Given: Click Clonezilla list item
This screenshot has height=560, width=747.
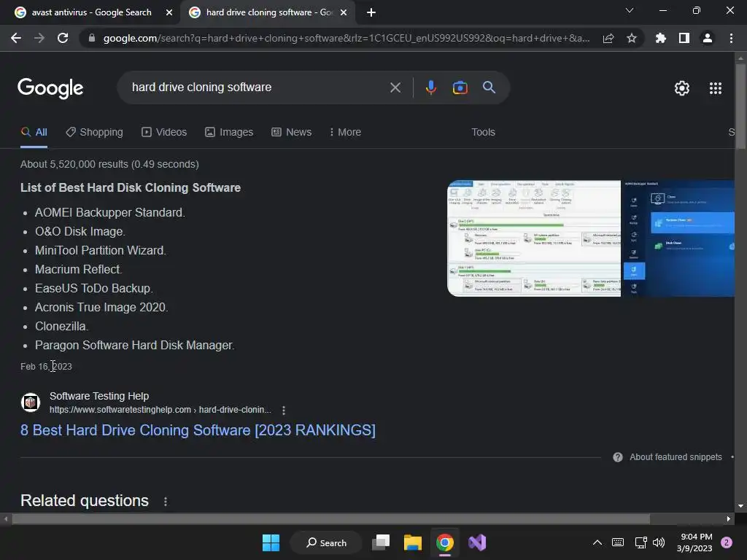Looking at the screenshot, I should tap(62, 326).
